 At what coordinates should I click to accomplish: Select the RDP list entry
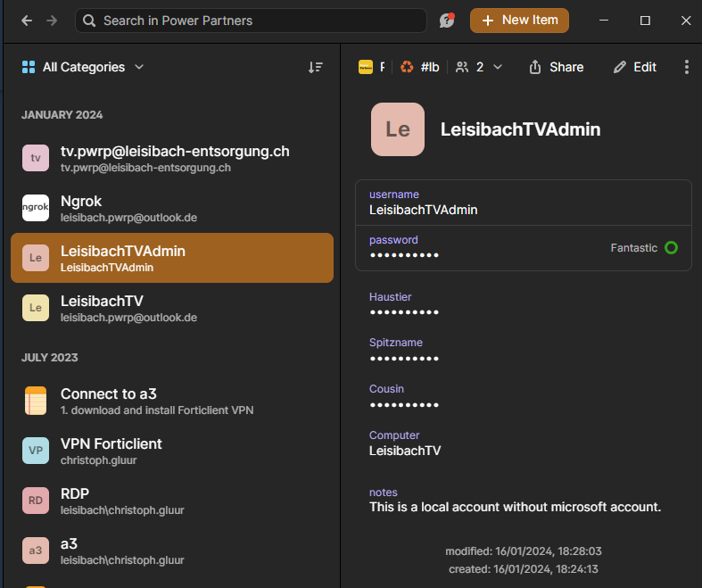[172, 501]
